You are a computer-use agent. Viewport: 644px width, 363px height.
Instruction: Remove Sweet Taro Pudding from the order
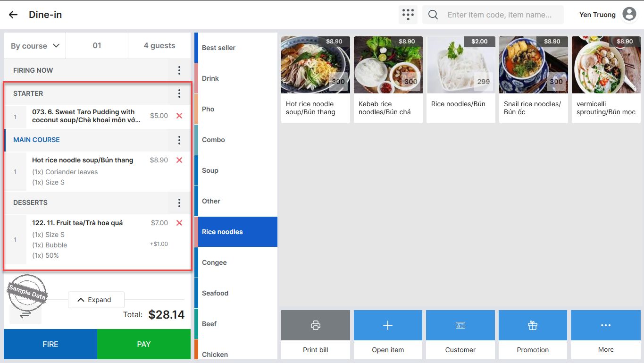click(x=179, y=116)
